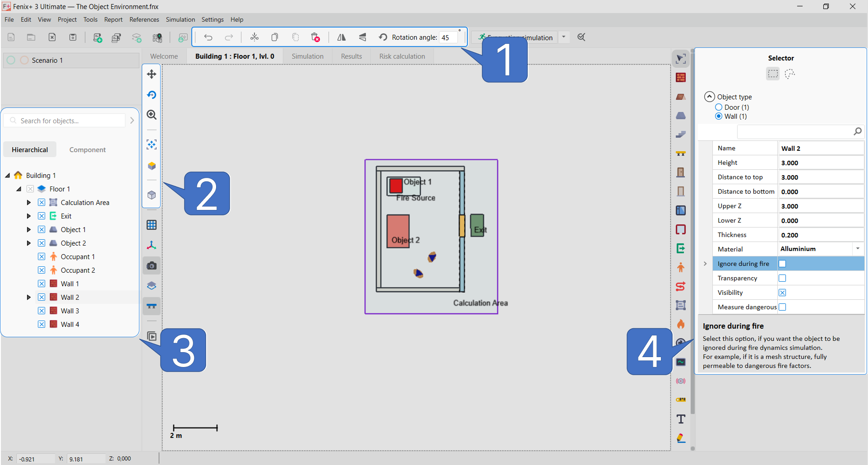Screen dimensions: 868x465
Task: Select the Occupant figure tool
Action: pyautogui.click(x=681, y=267)
